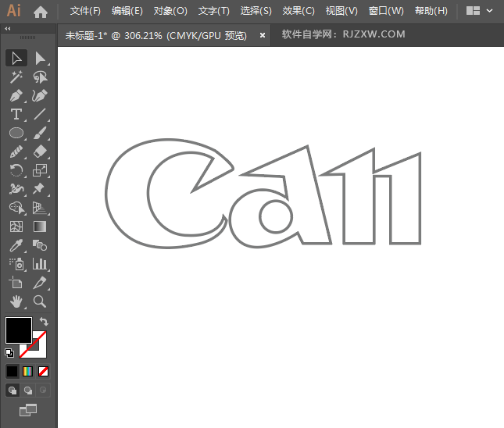
Task: Choose the Mesh tool
Action: (16, 226)
